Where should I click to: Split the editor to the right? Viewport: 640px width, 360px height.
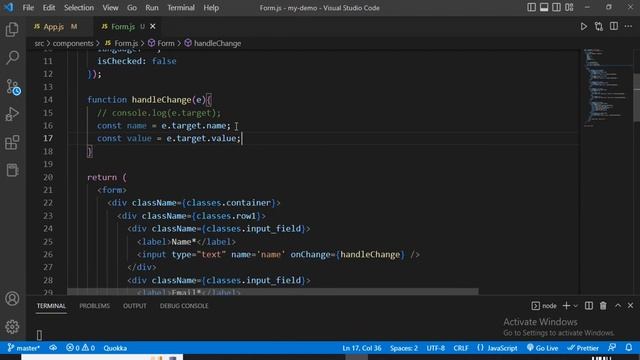614,27
